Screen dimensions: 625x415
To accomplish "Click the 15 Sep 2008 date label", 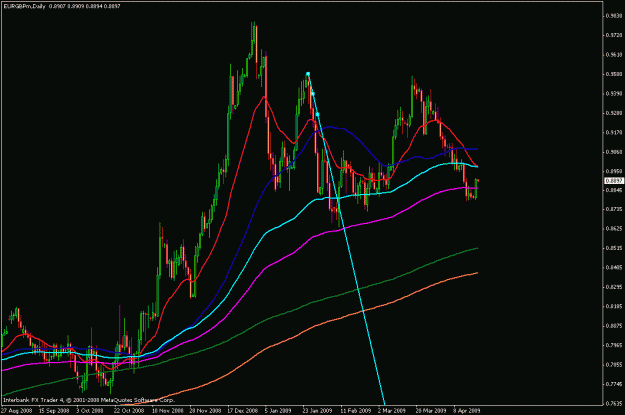I will pos(54,410).
